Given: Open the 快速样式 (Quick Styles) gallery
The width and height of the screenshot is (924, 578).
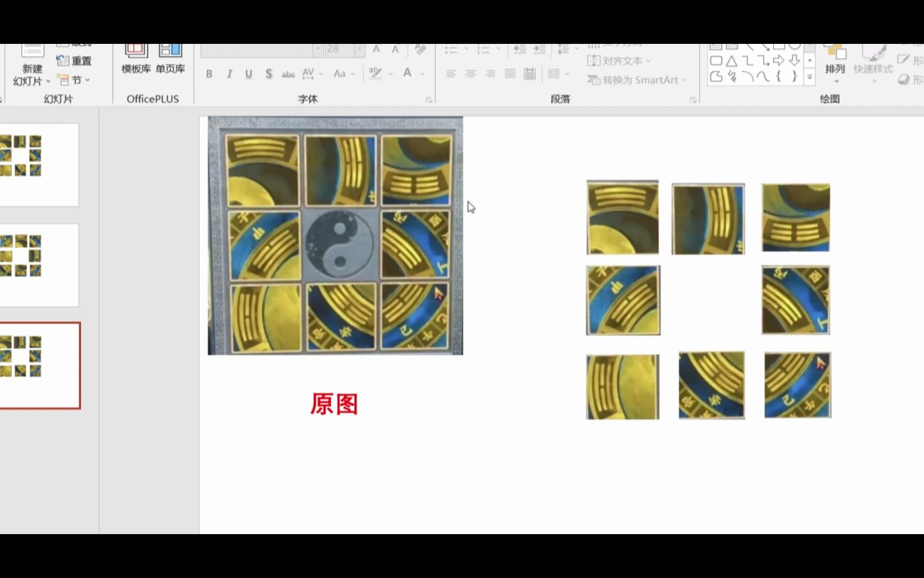Looking at the screenshot, I should [873, 64].
